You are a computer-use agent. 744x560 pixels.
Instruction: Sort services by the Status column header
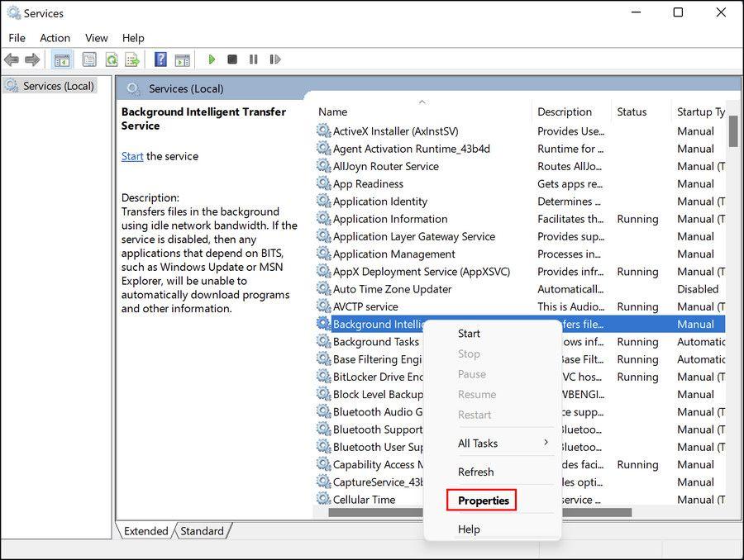coord(632,112)
